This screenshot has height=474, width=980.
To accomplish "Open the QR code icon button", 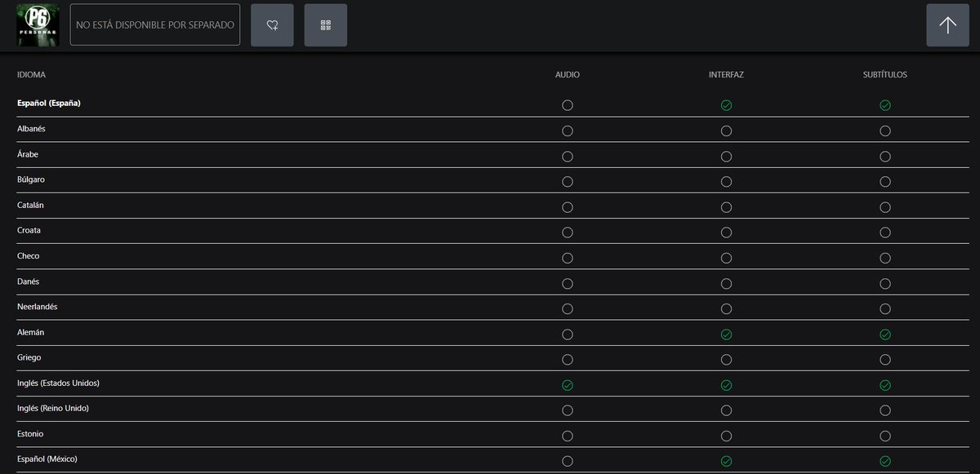I will tap(326, 25).
